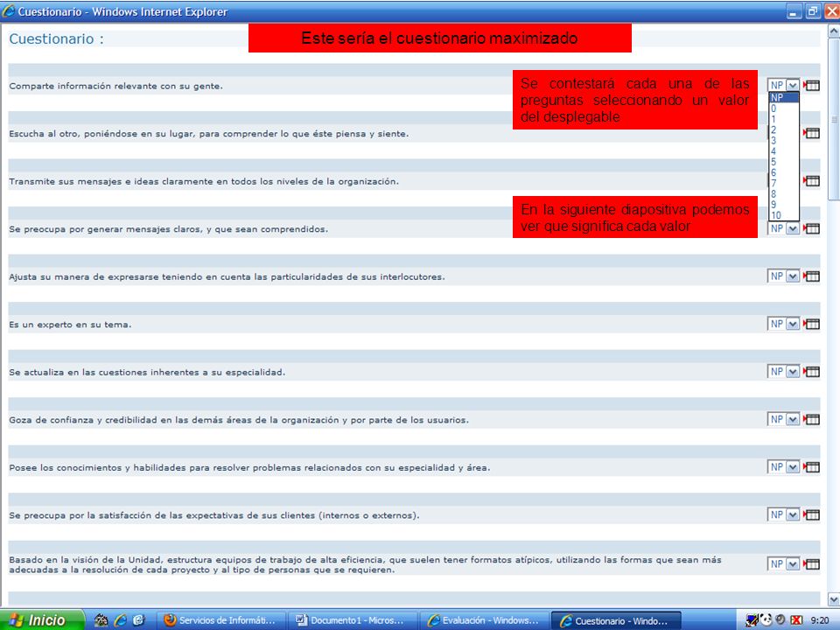Screen dimensions: 840x630
Task: Select value 10 in the open dropdown list
Action: tap(784, 215)
